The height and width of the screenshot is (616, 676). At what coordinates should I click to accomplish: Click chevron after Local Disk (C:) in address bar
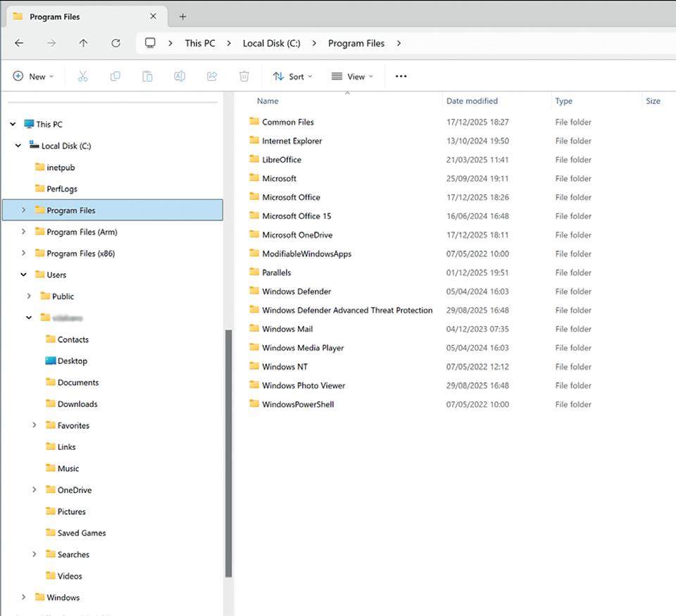(314, 43)
